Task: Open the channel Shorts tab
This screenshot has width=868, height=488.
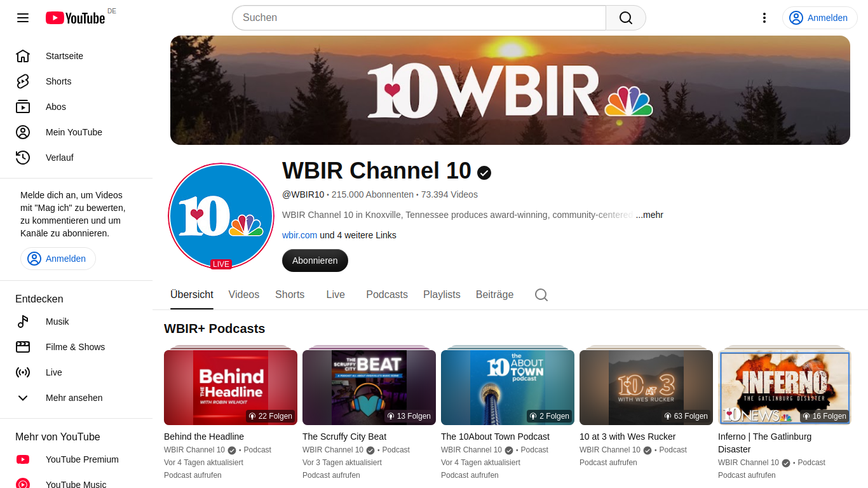Action: click(290, 295)
